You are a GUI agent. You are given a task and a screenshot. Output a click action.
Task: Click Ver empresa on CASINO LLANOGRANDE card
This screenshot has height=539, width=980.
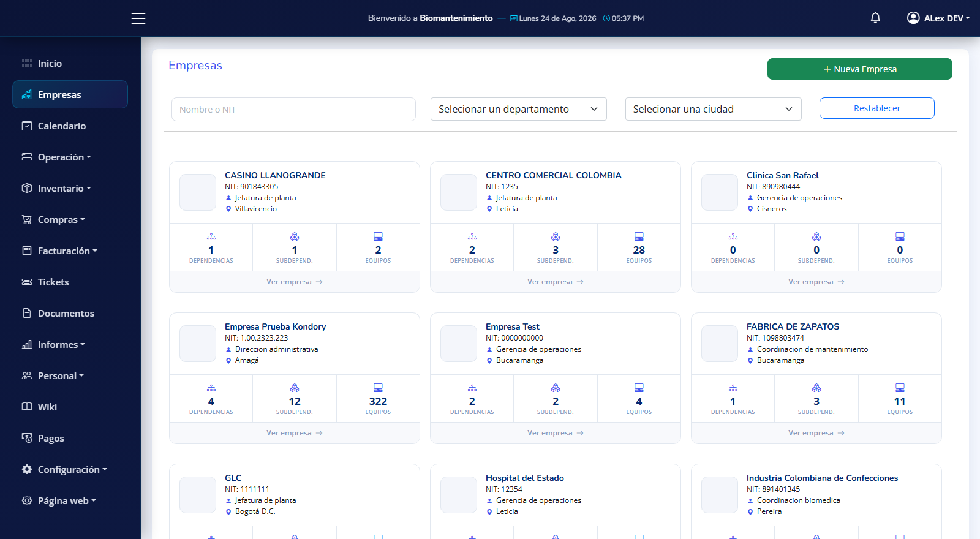click(295, 282)
